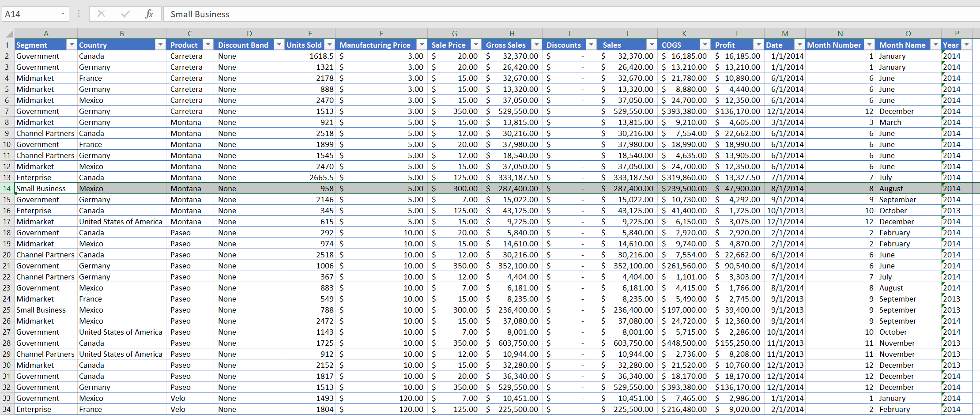Viewport: 980px width, 415px height.
Task: Select row 14 header
Action: point(7,189)
